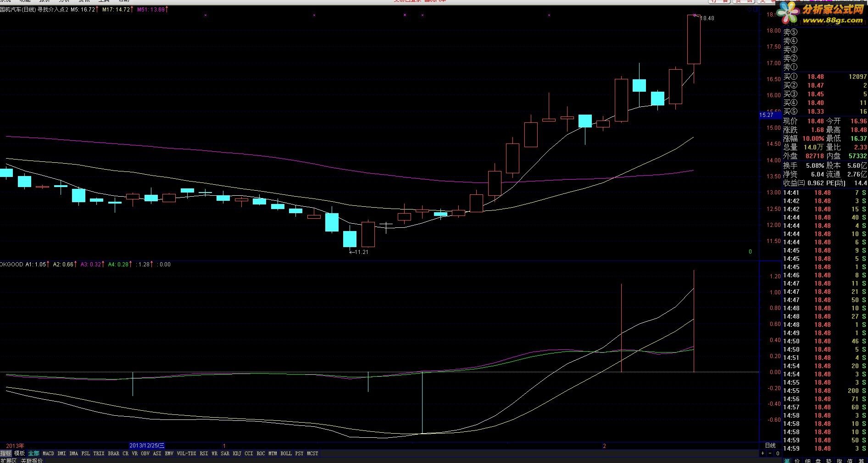Click the 买① bid row at 18.48

coord(825,77)
